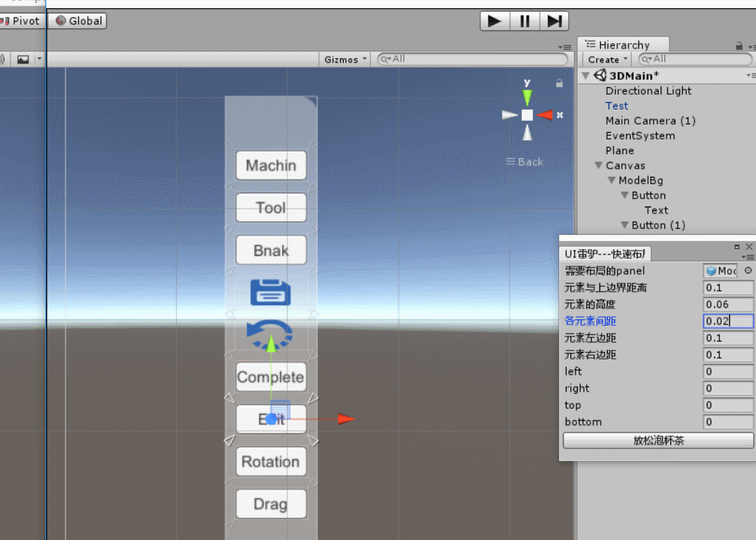
Task: Select Directional Light in the Hierarchy
Action: click(x=648, y=91)
